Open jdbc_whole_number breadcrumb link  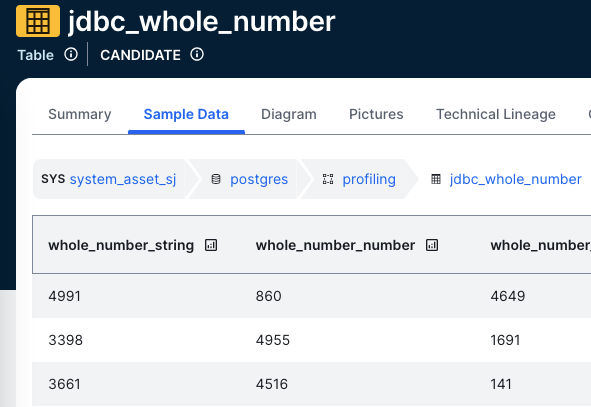point(516,179)
